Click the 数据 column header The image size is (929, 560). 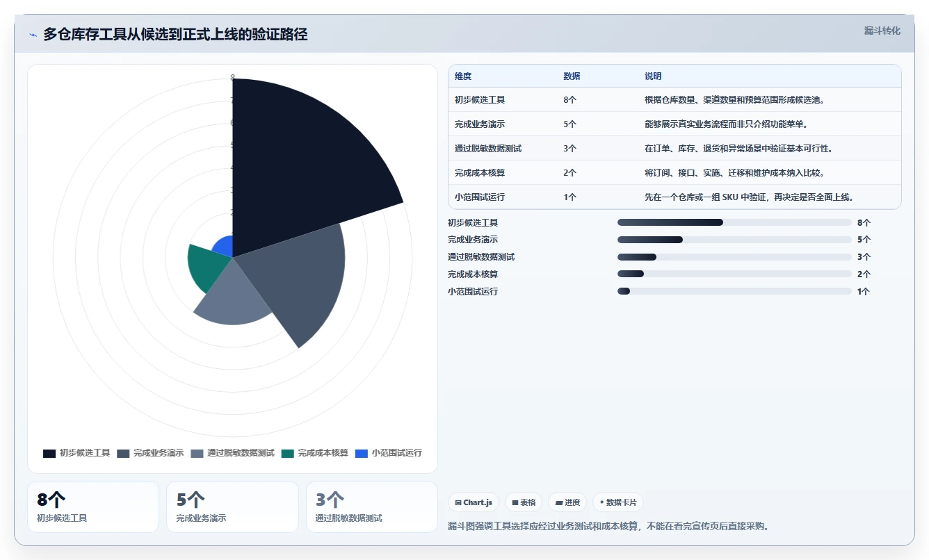572,76
